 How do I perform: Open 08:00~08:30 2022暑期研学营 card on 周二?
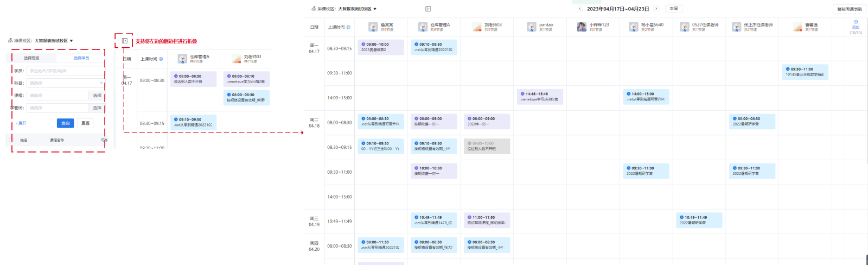(x=752, y=122)
